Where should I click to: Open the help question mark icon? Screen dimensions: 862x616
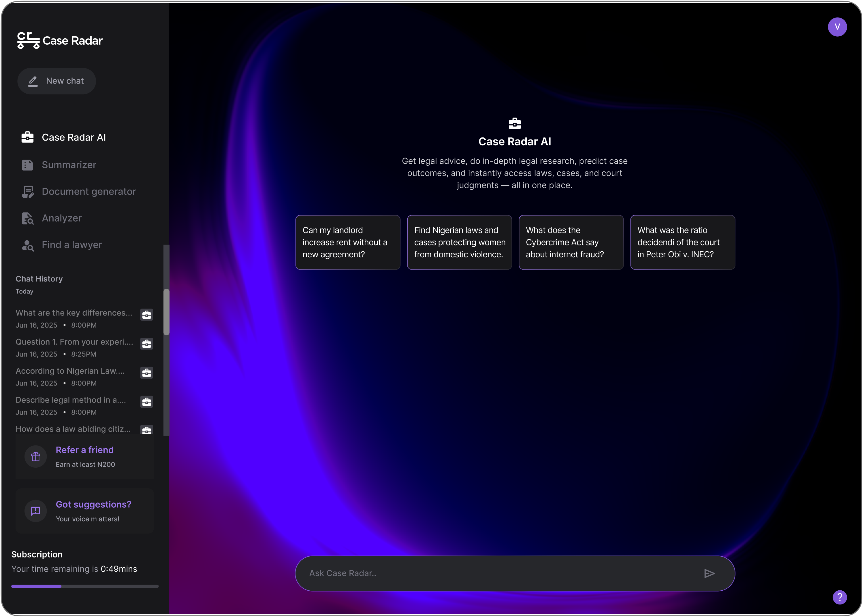coord(840,597)
